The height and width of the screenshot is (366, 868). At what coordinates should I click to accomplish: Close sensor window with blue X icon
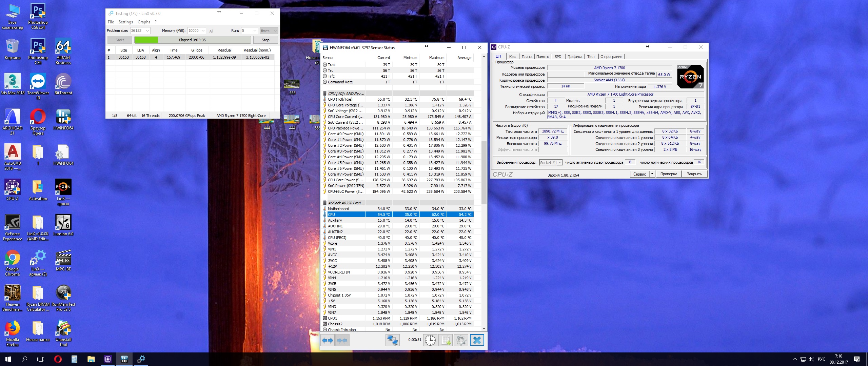tap(477, 340)
